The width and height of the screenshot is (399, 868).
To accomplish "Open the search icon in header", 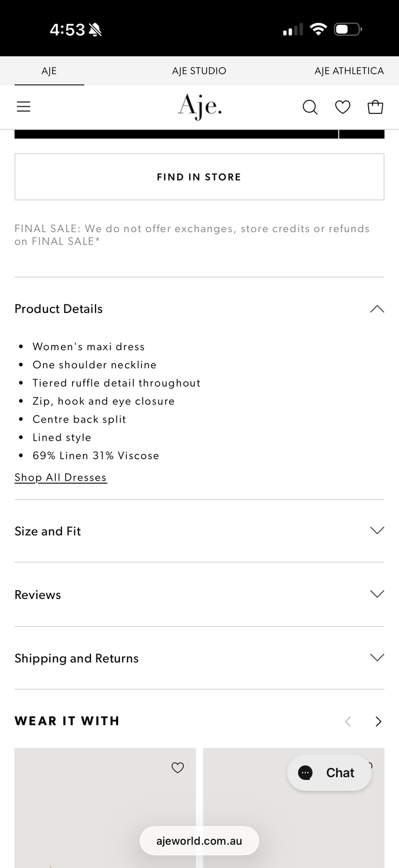I will (310, 107).
